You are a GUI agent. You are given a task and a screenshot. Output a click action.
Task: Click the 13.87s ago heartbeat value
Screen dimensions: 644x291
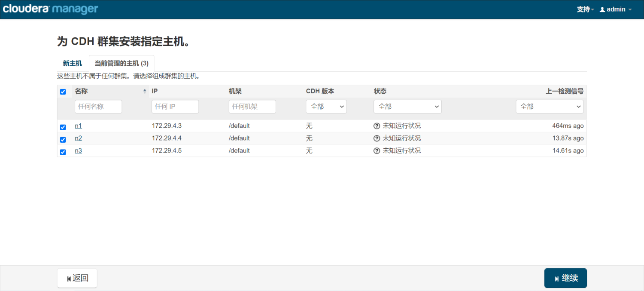pyautogui.click(x=568, y=138)
